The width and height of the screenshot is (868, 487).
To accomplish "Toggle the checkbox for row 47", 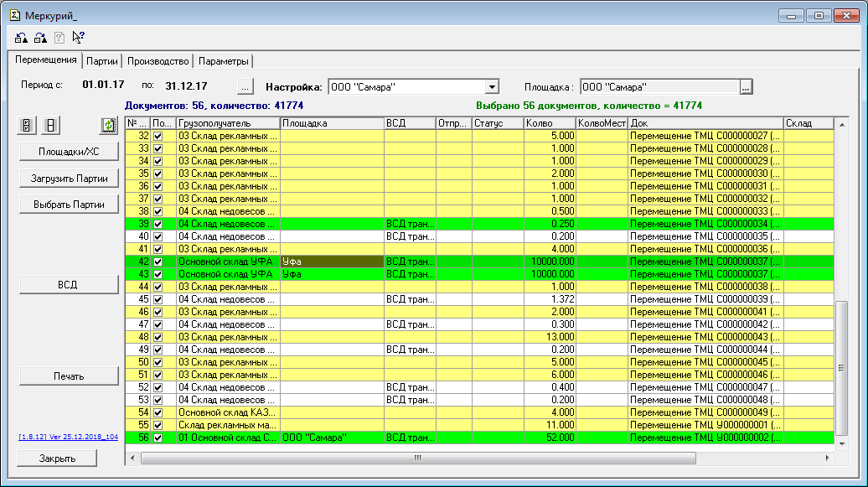I will (x=158, y=324).
